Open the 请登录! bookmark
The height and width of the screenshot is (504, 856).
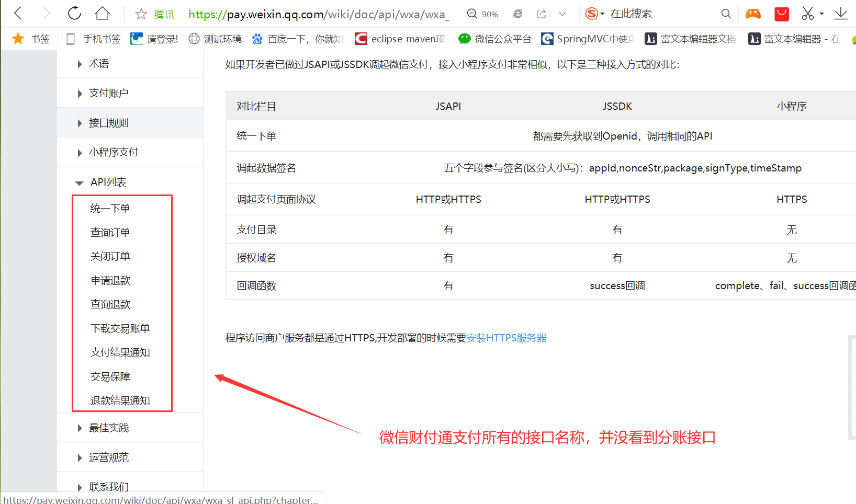[x=154, y=39]
